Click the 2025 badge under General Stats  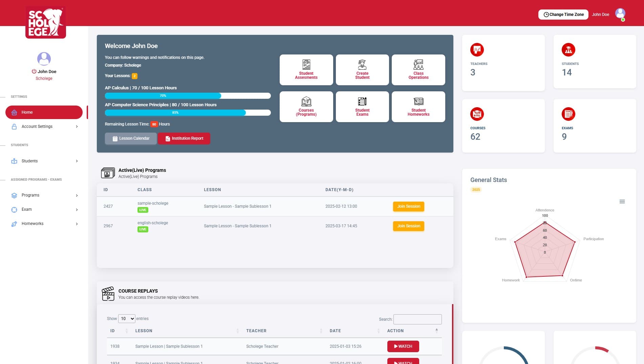[x=476, y=189]
